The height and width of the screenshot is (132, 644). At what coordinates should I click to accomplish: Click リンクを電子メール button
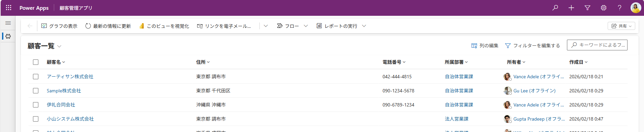click(224, 26)
